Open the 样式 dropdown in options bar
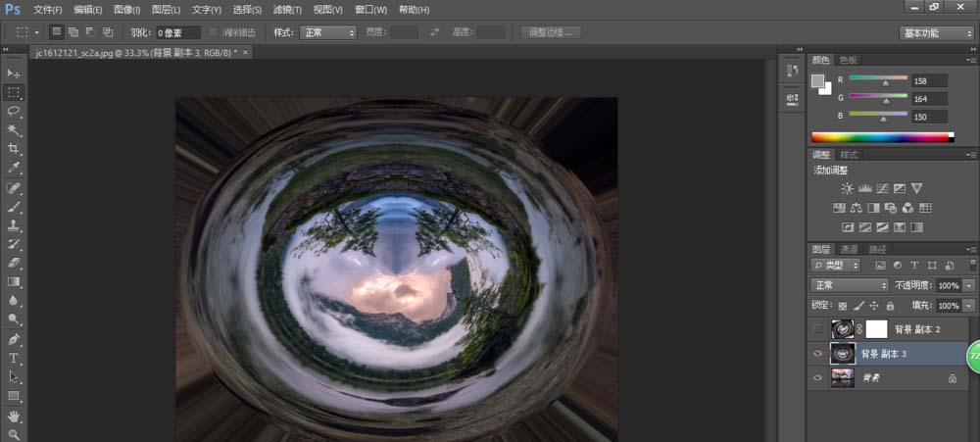Screen dimensions: 980x442 click(x=328, y=32)
